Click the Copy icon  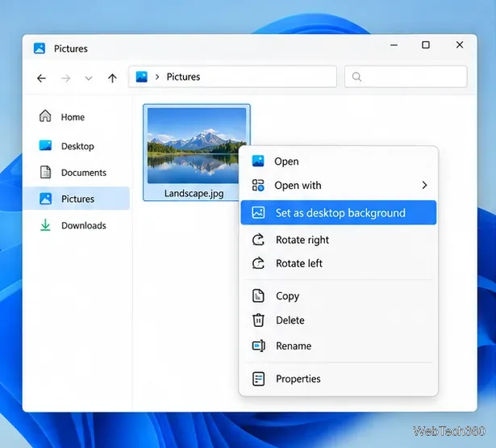(x=258, y=295)
